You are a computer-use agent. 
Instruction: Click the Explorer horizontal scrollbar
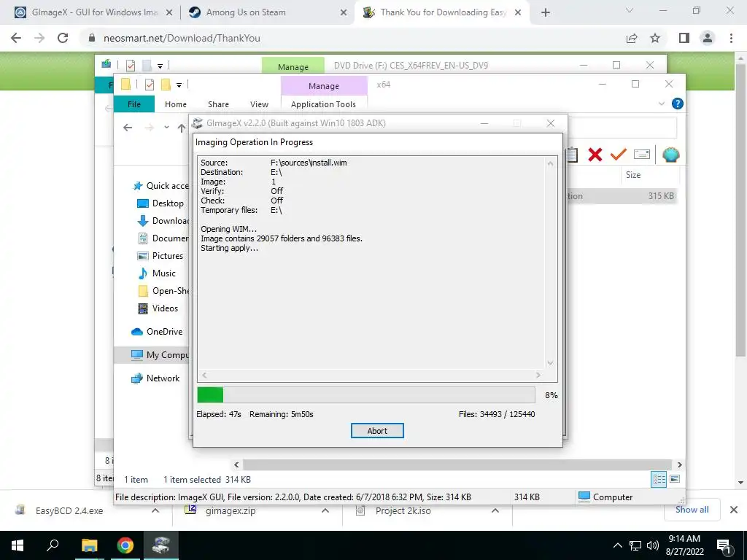[457, 464]
